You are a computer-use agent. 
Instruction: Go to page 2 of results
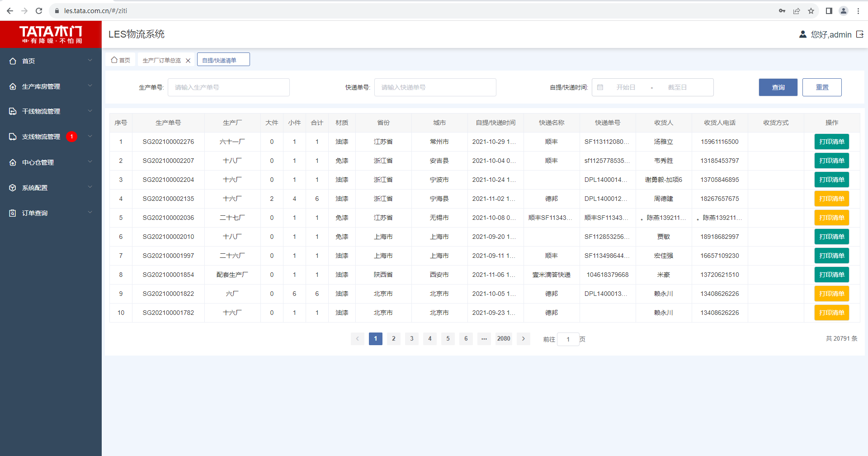394,338
